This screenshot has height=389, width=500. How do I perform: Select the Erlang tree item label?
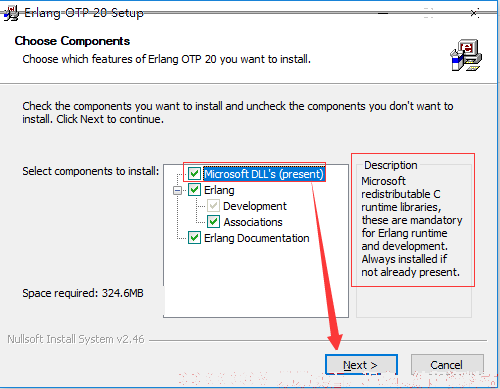(x=219, y=190)
